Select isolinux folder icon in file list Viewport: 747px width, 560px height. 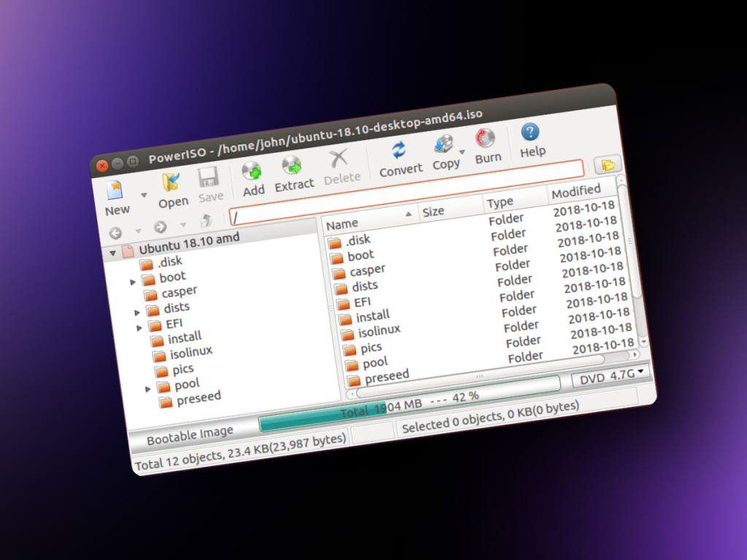[347, 334]
